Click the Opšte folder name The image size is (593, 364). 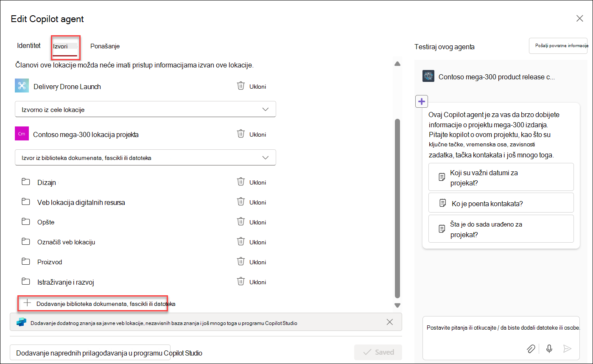tap(46, 222)
